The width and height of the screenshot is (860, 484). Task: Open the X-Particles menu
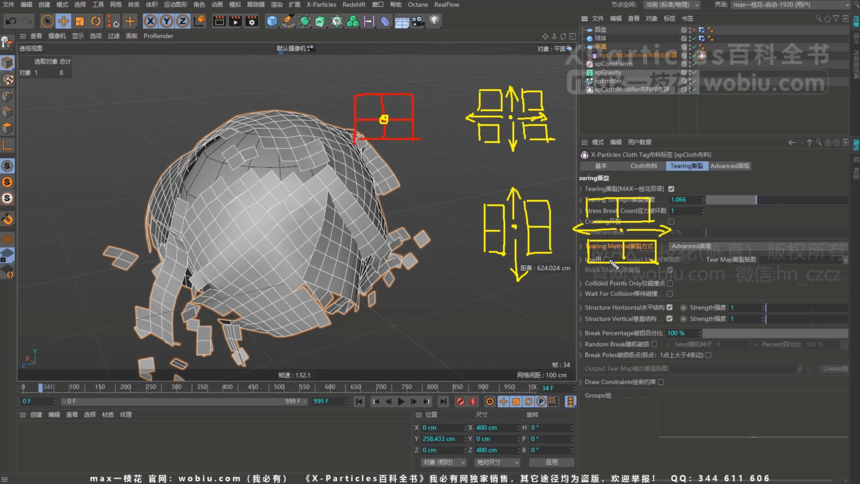(x=321, y=4)
